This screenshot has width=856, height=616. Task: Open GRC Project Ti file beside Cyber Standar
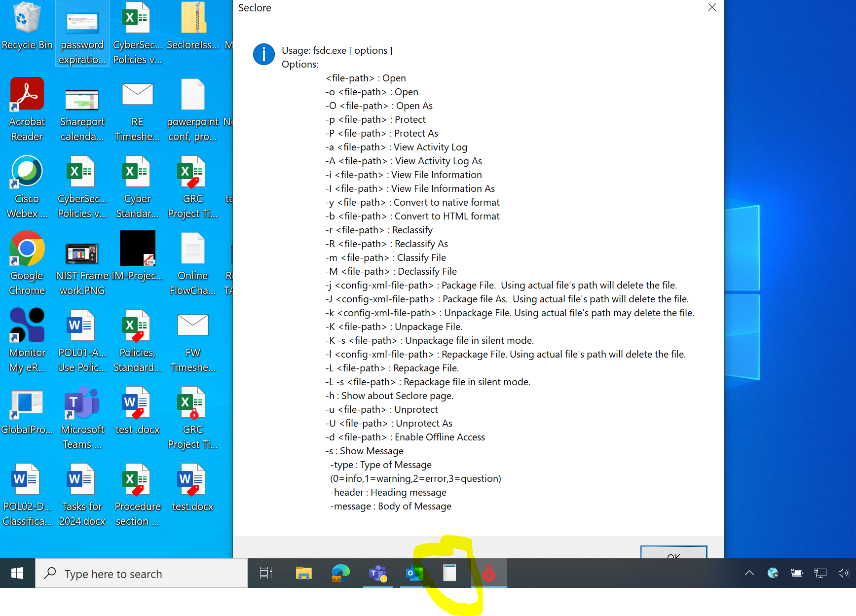click(x=193, y=186)
